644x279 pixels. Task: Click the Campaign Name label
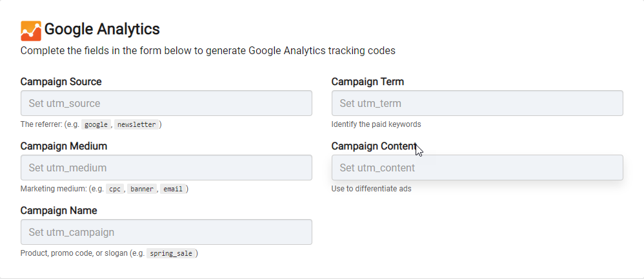(x=59, y=211)
